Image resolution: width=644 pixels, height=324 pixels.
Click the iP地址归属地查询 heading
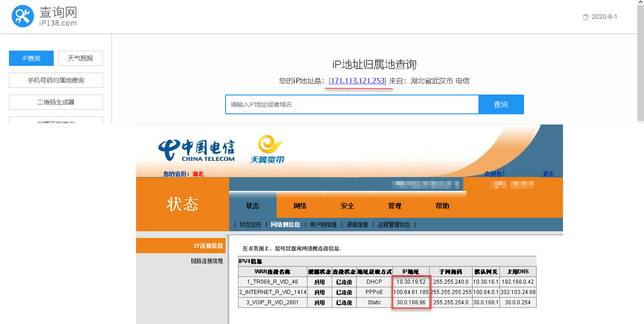[374, 64]
